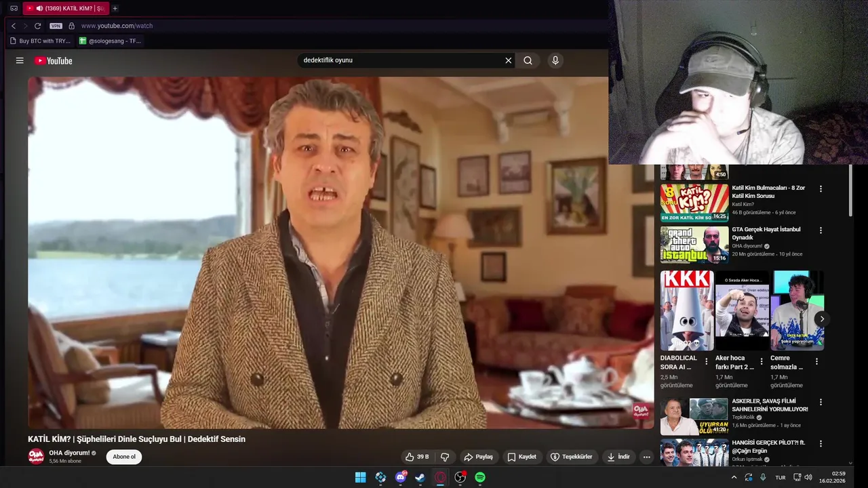Open a new tab with the plus

115,8
